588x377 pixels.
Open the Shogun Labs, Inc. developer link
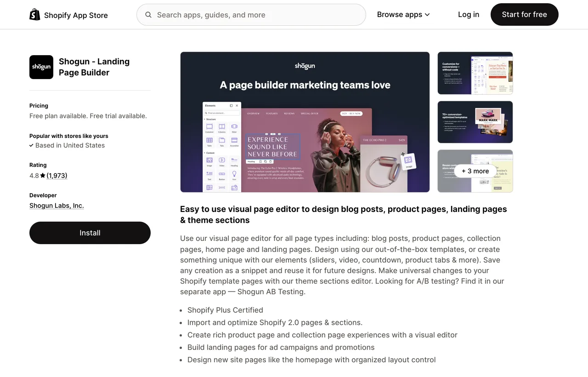[x=57, y=206]
